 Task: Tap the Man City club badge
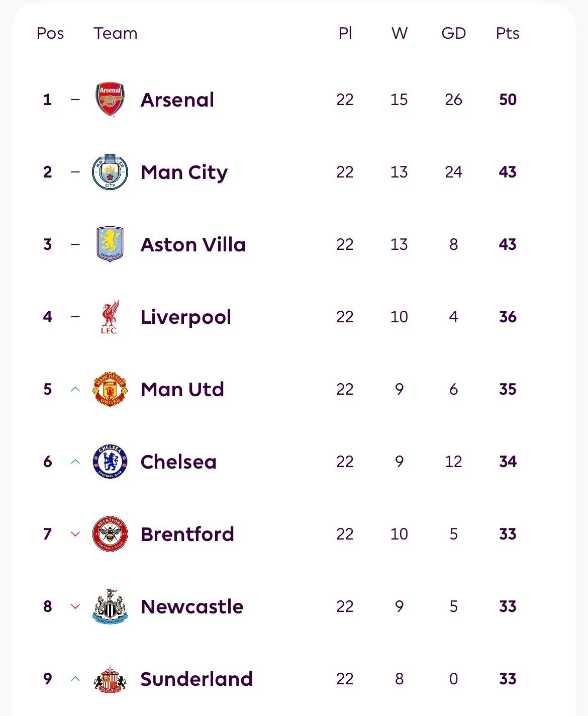click(110, 172)
